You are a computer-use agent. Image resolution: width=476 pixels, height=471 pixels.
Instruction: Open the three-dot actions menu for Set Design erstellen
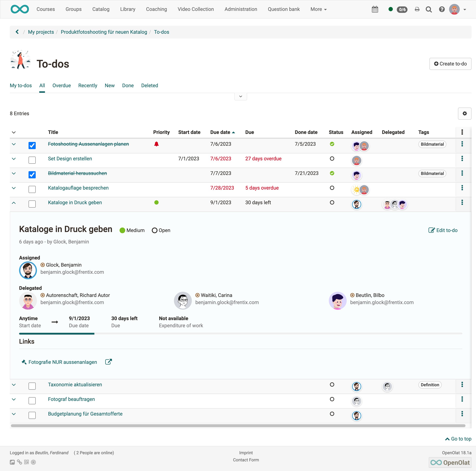[x=462, y=159]
